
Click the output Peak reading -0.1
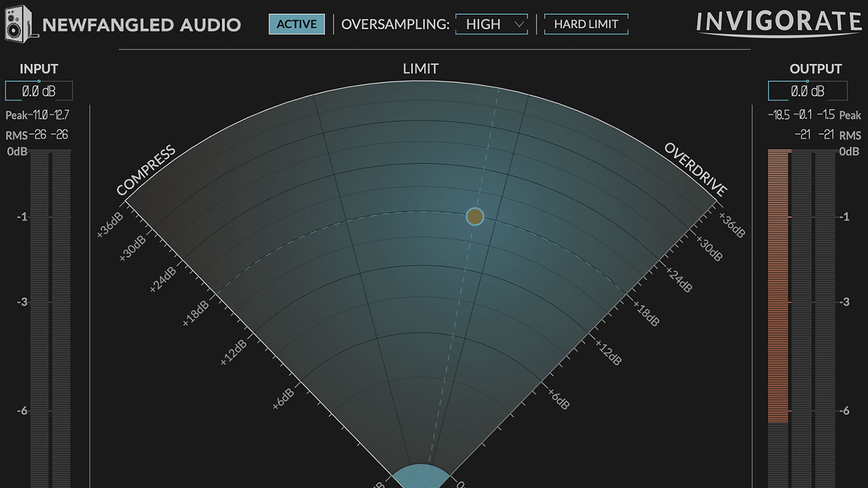click(803, 115)
